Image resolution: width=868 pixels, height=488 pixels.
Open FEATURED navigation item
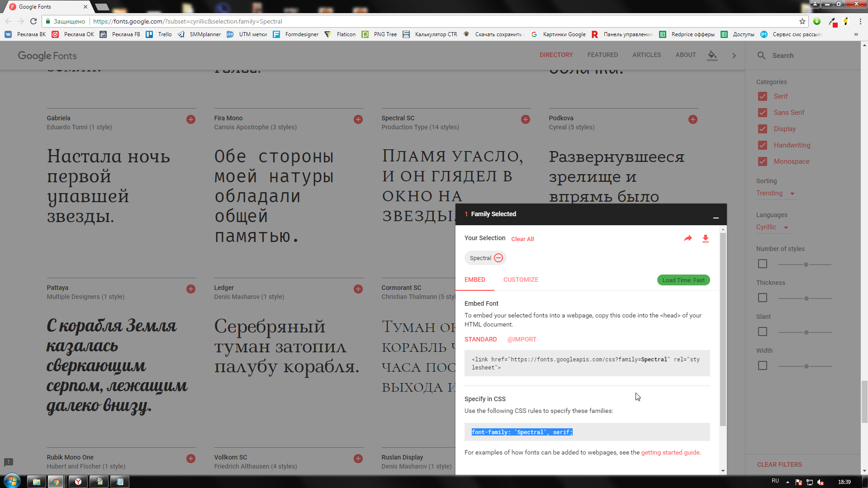pos(602,55)
